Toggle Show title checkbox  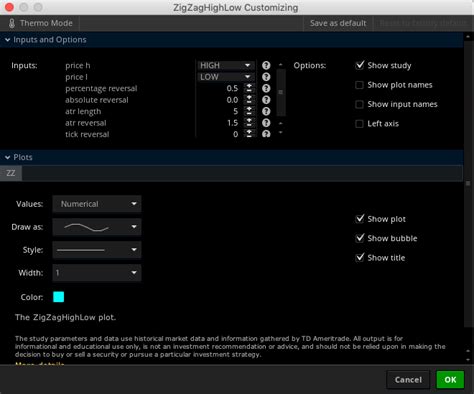point(360,258)
